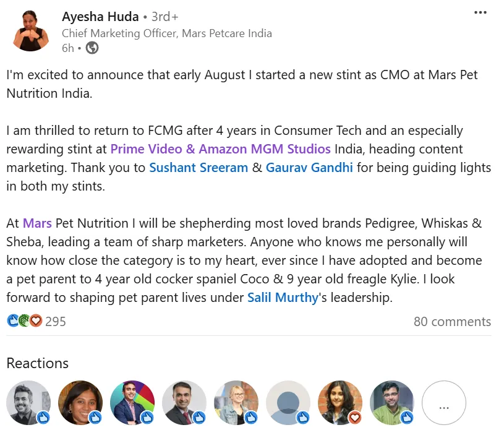
Task: Click second reactor avatar, woman in orange
Action: coord(80,403)
